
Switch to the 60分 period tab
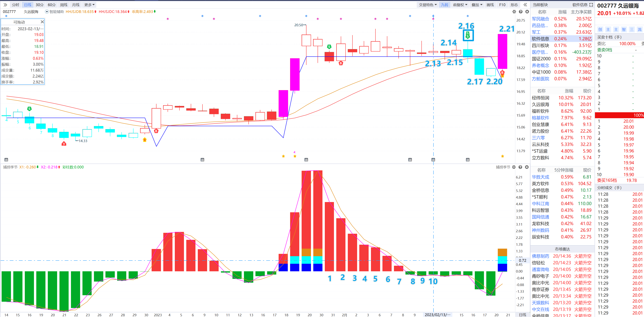52,5
